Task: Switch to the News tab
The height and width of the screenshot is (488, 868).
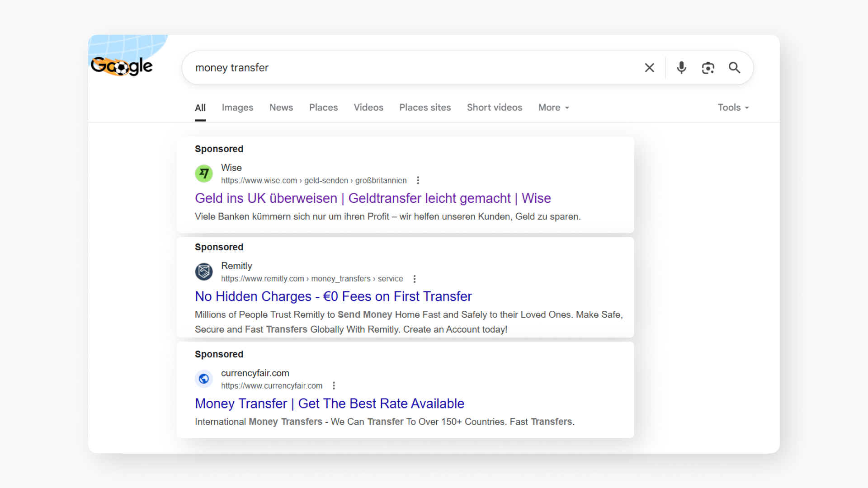Action: pos(281,108)
